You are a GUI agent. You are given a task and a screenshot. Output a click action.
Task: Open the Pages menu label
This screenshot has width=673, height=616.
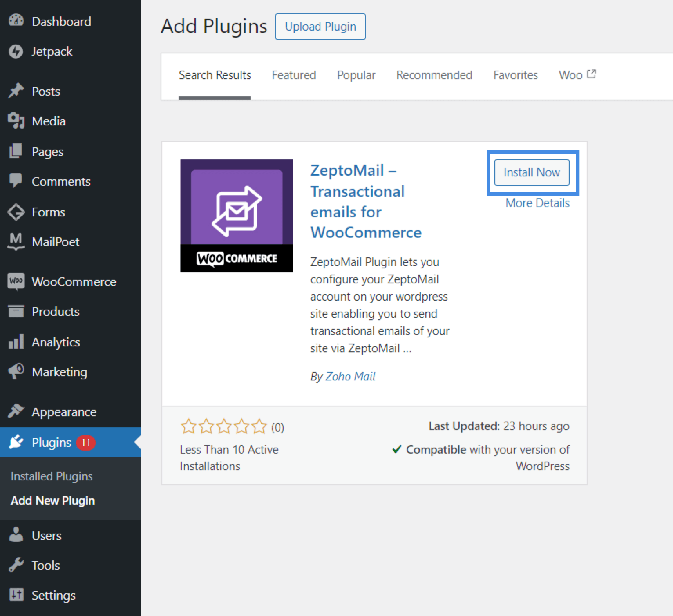[48, 152]
